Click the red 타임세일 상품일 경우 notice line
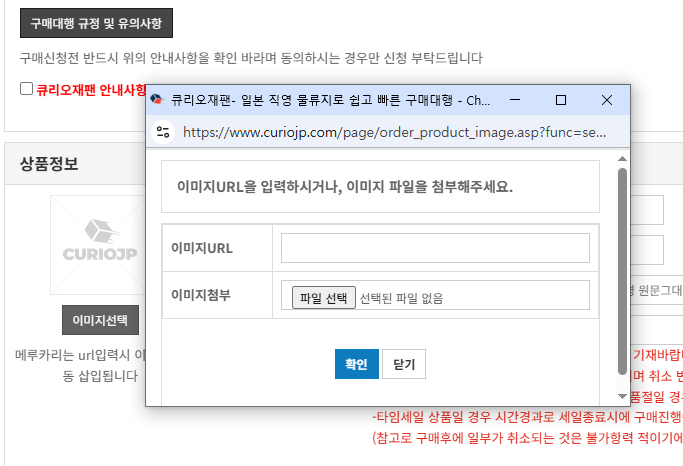Screen dimensions: 683x466 click(527, 417)
